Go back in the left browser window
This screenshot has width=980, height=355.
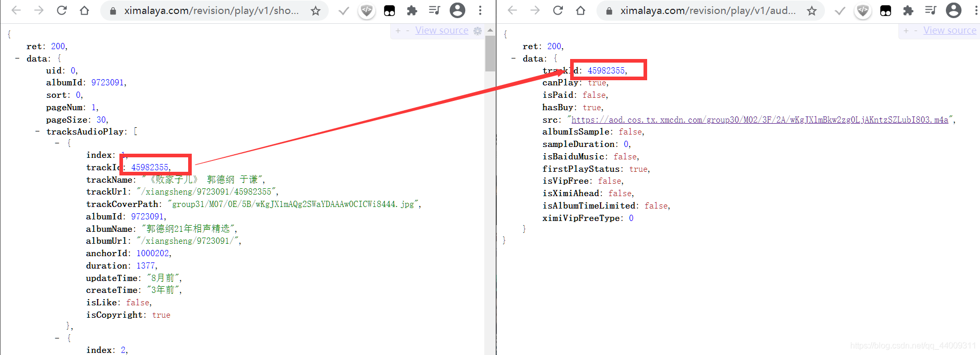(16, 10)
